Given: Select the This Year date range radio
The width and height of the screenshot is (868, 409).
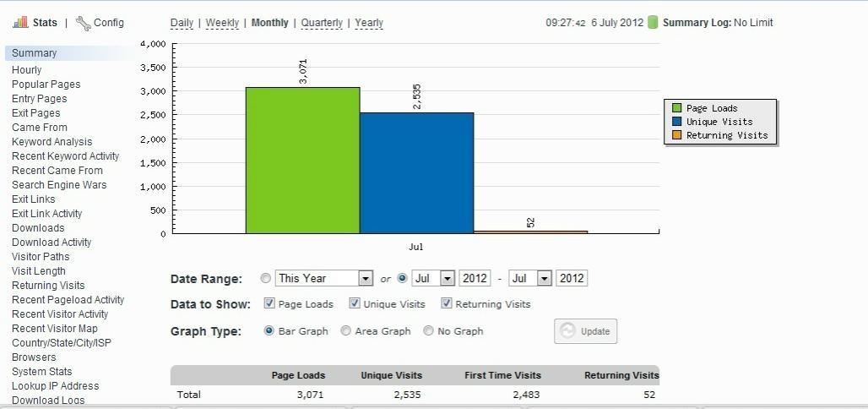Looking at the screenshot, I should 266,278.
